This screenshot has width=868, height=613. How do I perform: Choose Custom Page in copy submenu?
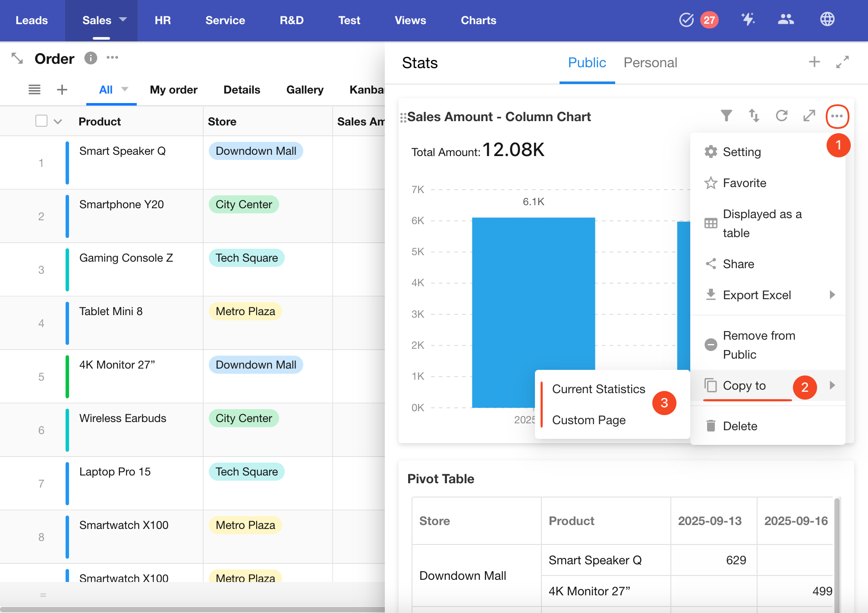(589, 420)
